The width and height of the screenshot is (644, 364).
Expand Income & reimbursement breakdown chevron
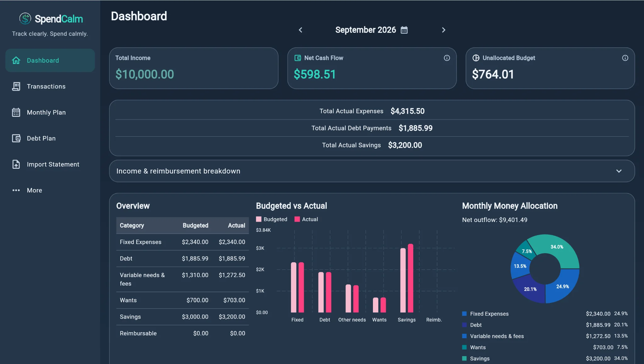click(619, 171)
